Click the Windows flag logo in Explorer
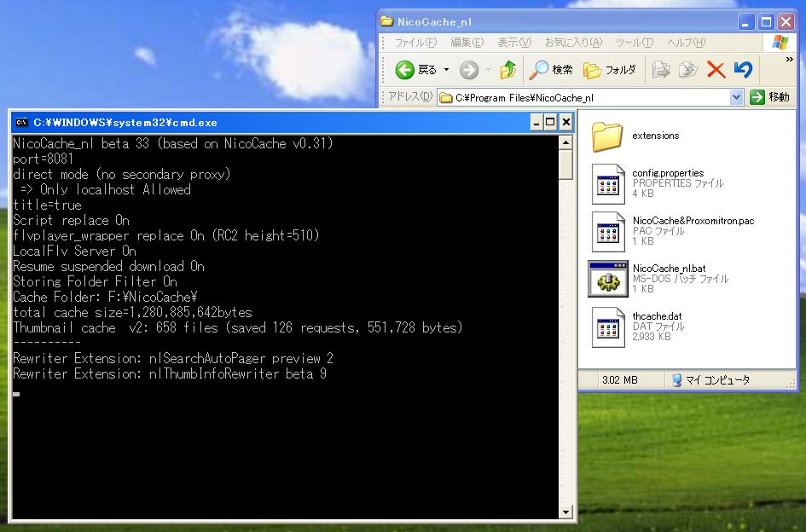This screenshot has height=532, width=806. [780, 43]
